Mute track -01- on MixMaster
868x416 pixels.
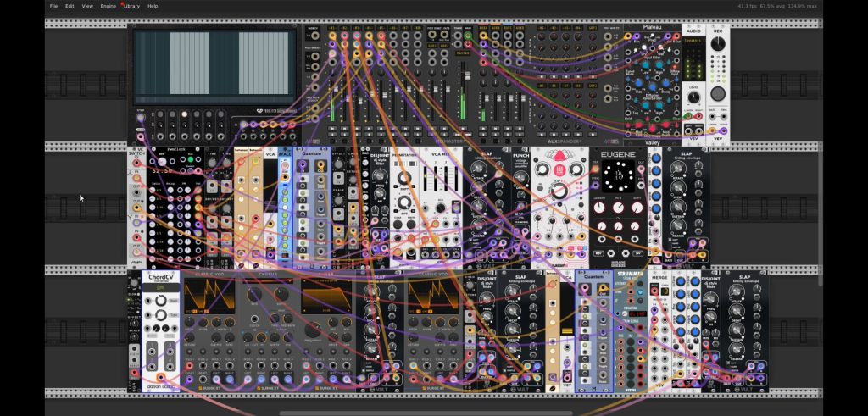click(332, 129)
